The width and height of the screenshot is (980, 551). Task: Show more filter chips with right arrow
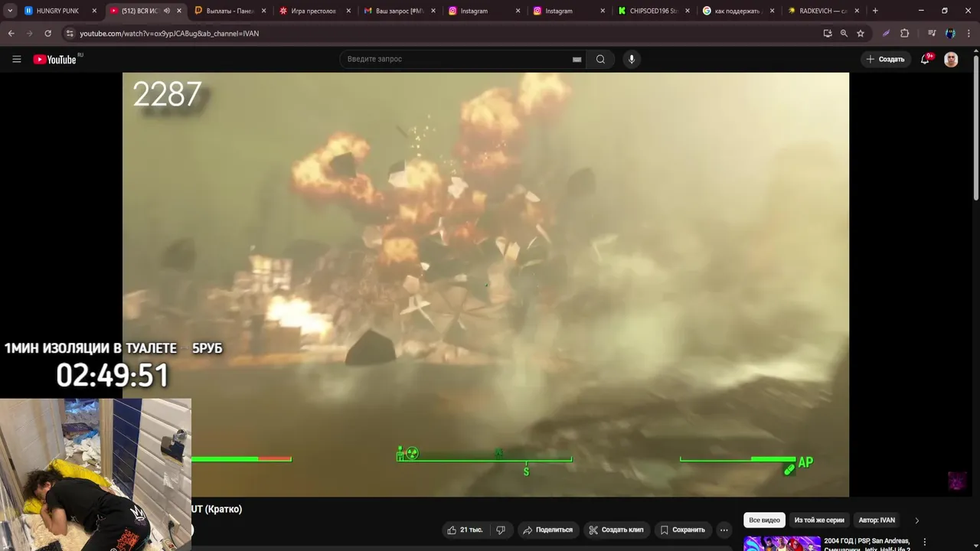[x=916, y=520]
